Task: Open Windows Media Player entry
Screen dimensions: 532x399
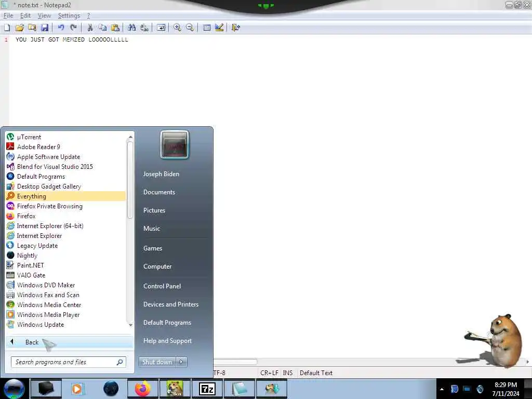Action: [66, 314]
